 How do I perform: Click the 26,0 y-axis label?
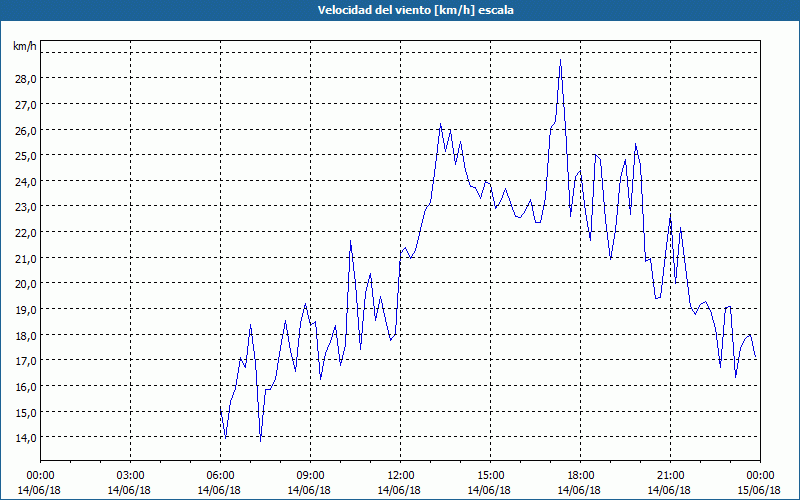point(28,131)
